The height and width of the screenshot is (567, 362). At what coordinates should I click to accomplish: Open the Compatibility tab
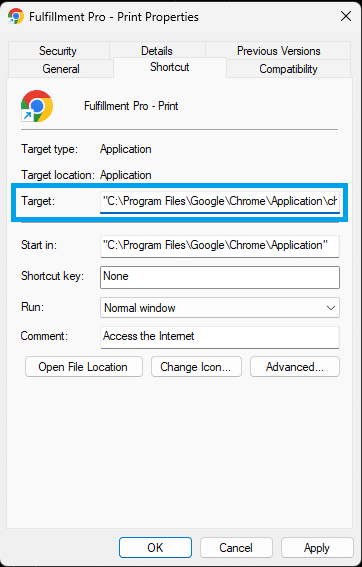288,69
